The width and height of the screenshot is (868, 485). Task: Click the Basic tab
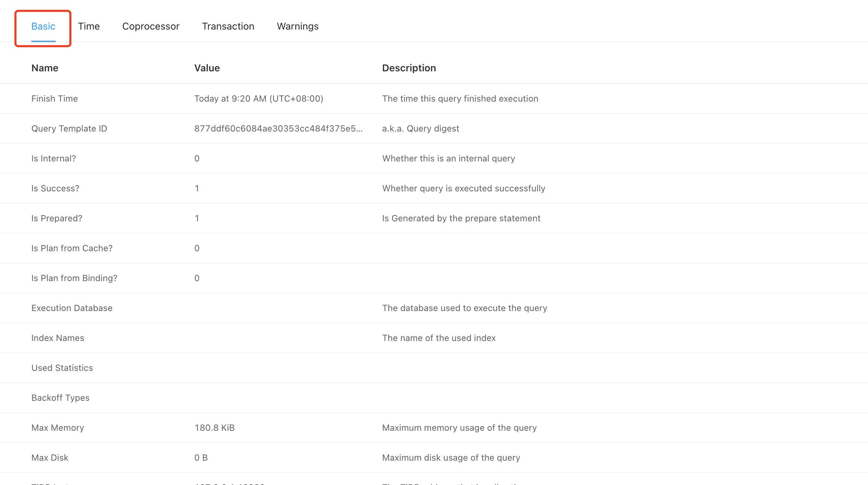click(43, 26)
